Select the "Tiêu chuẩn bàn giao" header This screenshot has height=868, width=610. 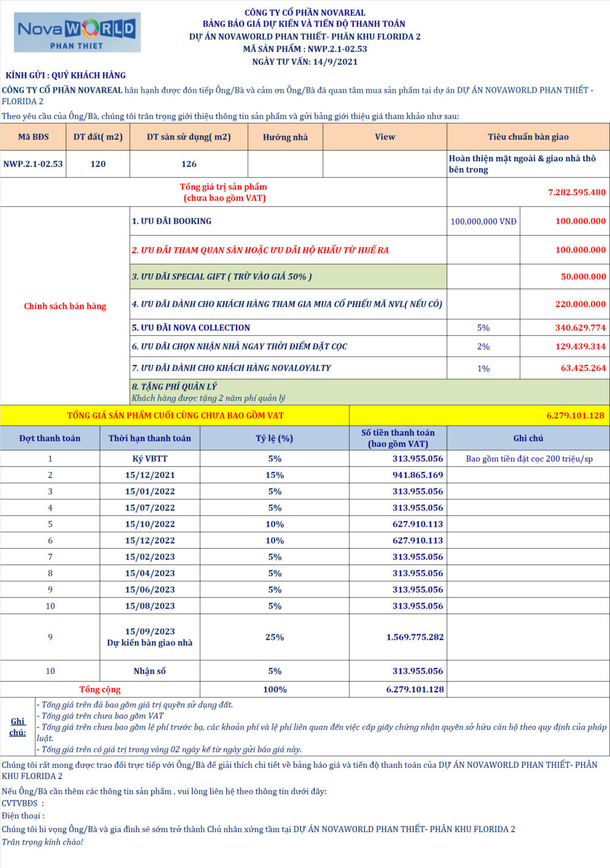[x=528, y=137]
